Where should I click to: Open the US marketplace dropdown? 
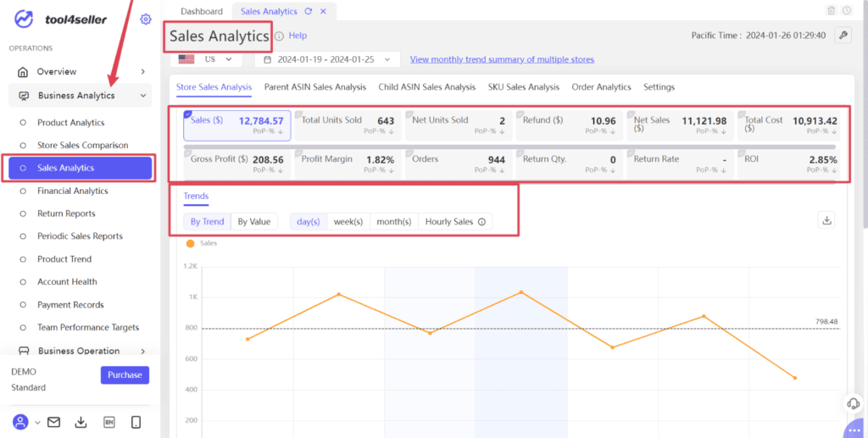pyautogui.click(x=206, y=59)
